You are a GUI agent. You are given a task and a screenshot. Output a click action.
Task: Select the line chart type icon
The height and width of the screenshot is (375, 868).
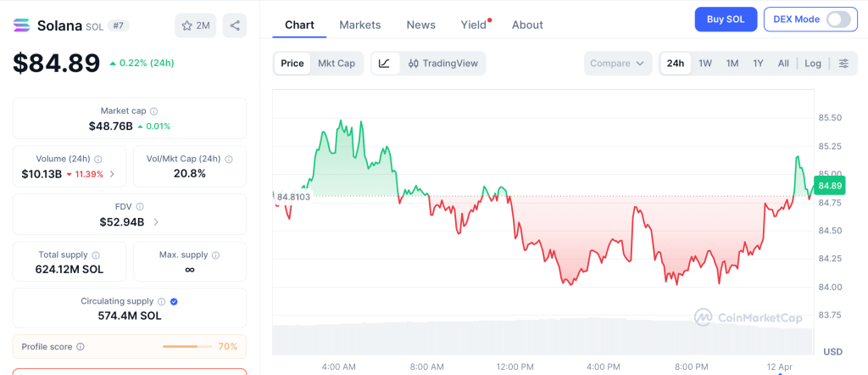click(384, 64)
